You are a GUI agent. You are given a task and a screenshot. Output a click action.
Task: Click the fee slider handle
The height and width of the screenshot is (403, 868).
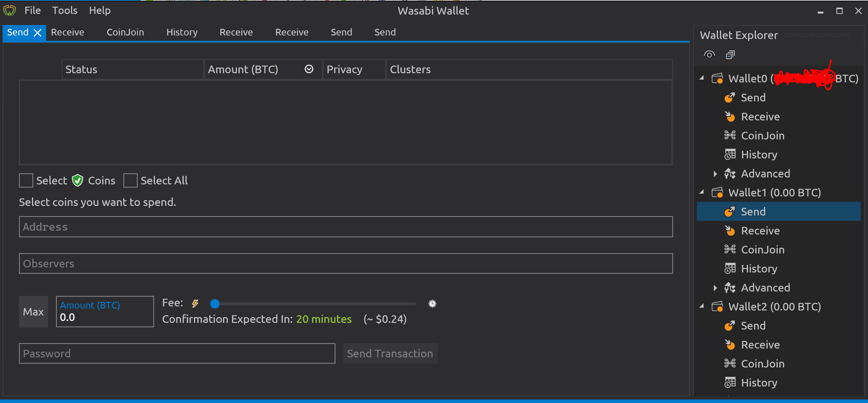215,304
